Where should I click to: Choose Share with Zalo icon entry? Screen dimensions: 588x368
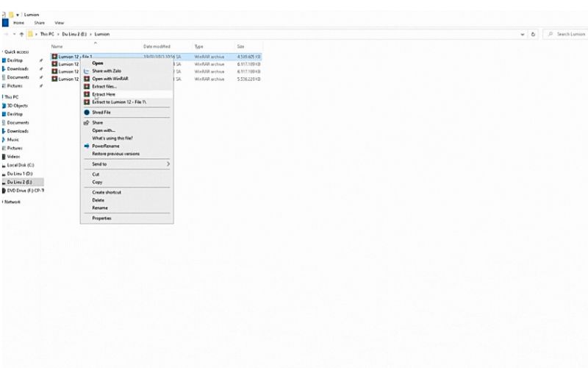point(87,71)
